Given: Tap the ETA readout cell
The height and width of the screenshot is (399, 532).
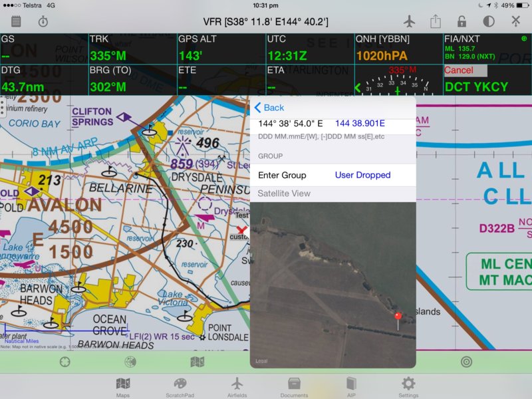Looking at the screenshot, I should pos(310,80).
